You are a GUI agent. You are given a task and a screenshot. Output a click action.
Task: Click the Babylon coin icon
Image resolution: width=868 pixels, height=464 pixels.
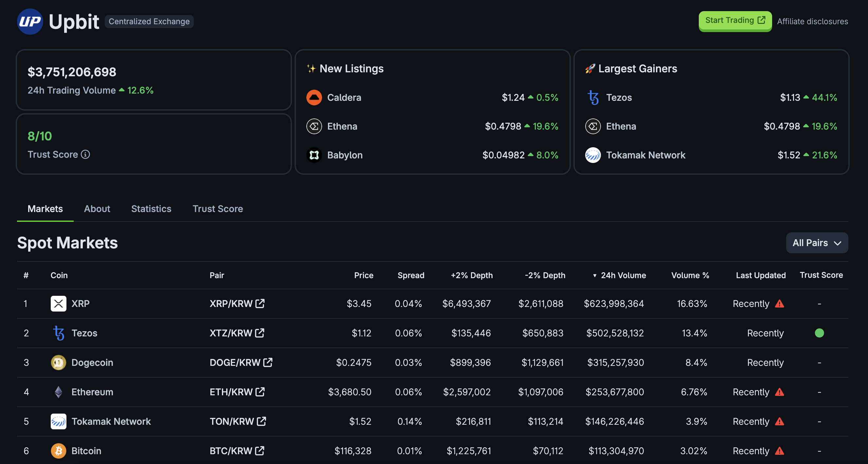pyautogui.click(x=314, y=155)
